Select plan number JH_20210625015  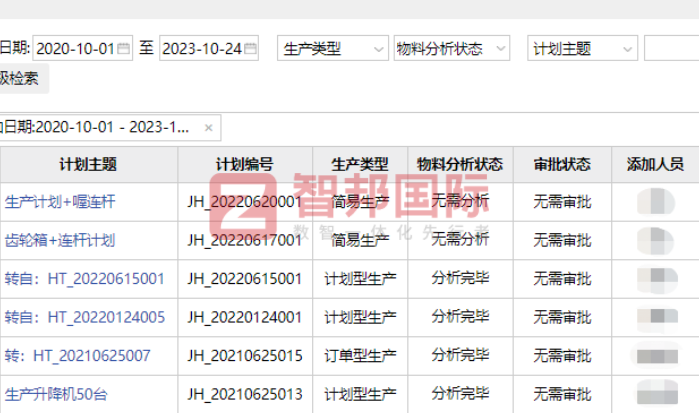[x=245, y=355]
